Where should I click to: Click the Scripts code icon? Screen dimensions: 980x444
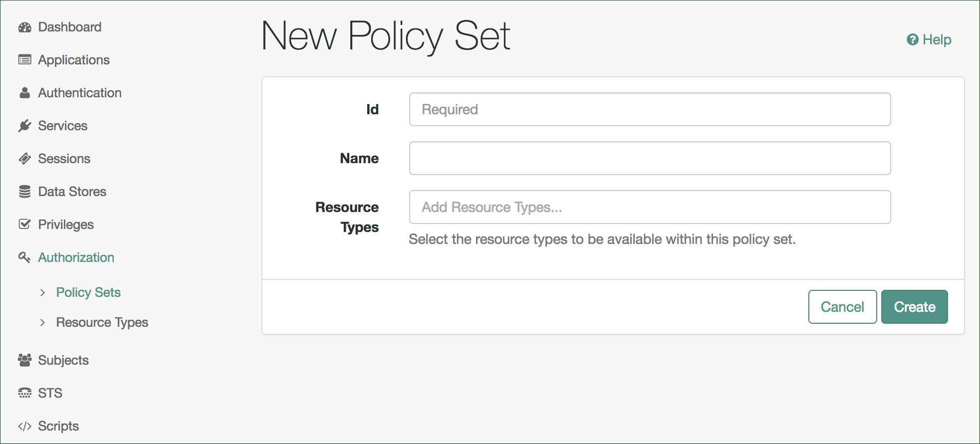coord(24,426)
